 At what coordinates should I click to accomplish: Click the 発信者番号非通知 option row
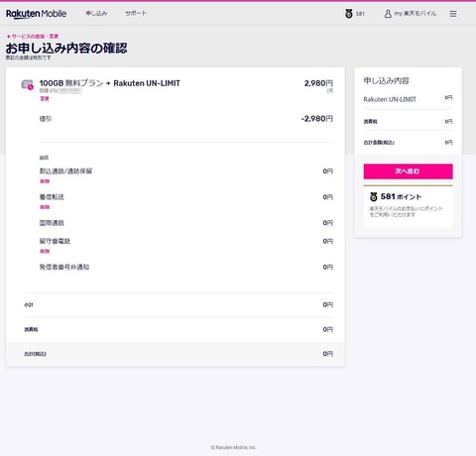[x=186, y=267]
